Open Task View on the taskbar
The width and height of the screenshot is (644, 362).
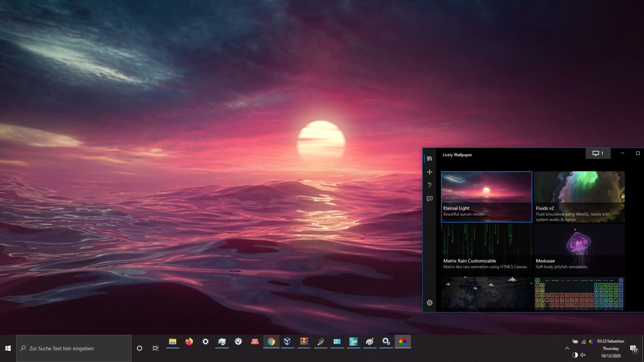[x=155, y=348]
